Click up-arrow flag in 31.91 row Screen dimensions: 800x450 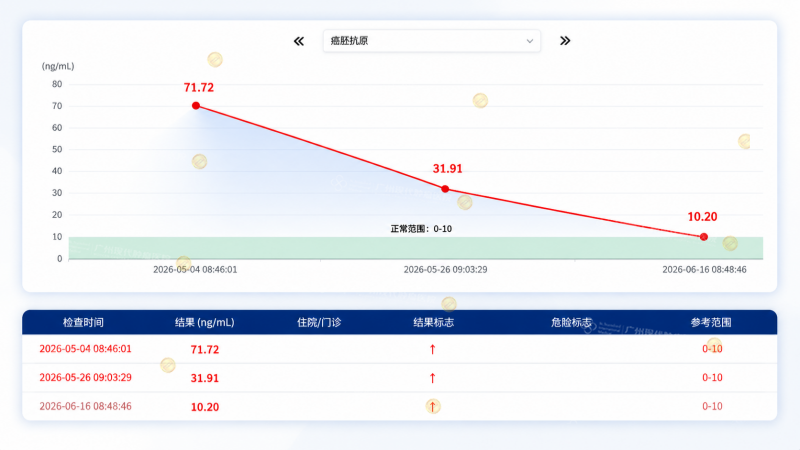click(433, 378)
